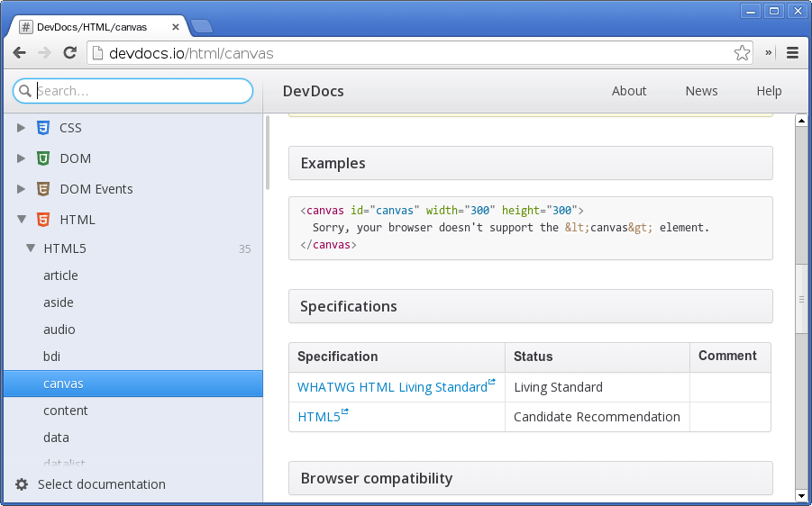This screenshot has width=812, height=506.
Task: Click the canvas code example block
Action: click(x=530, y=228)
